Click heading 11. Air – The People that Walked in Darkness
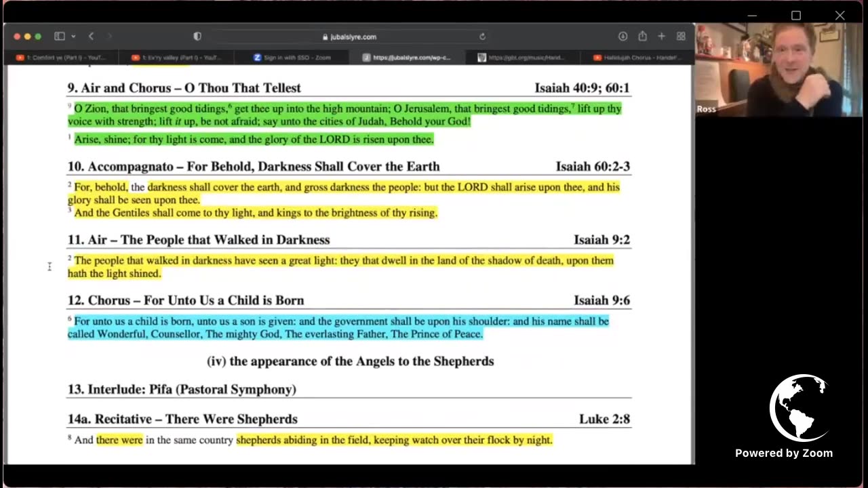 tap(199, 240)
